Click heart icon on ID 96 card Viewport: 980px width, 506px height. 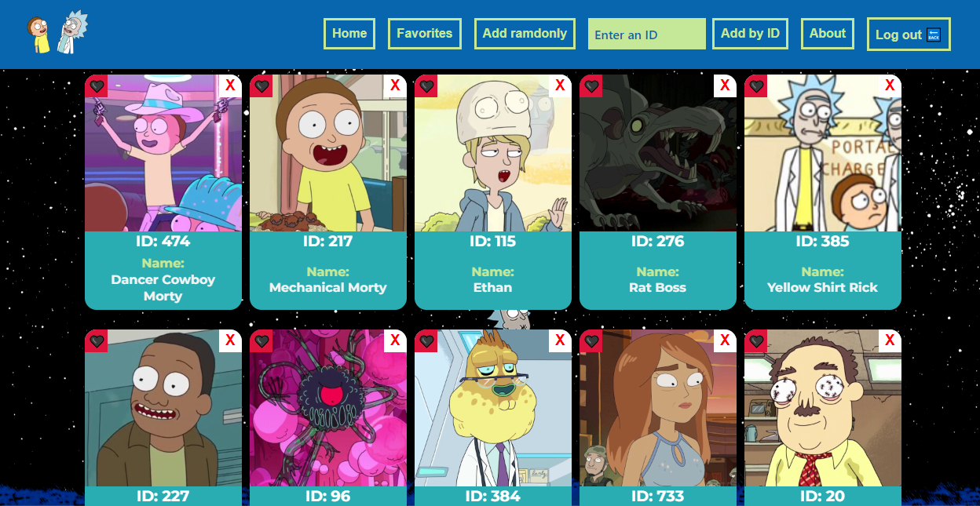pyautogui.click(x=261, y=340)
